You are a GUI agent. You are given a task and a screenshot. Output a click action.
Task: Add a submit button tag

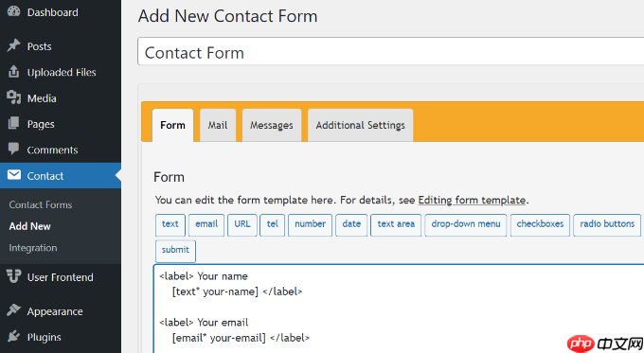[175, 251]
